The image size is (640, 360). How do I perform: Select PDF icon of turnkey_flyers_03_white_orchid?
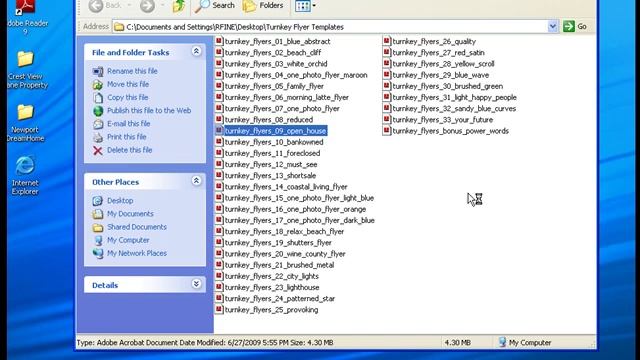click(x=219, y=63)
